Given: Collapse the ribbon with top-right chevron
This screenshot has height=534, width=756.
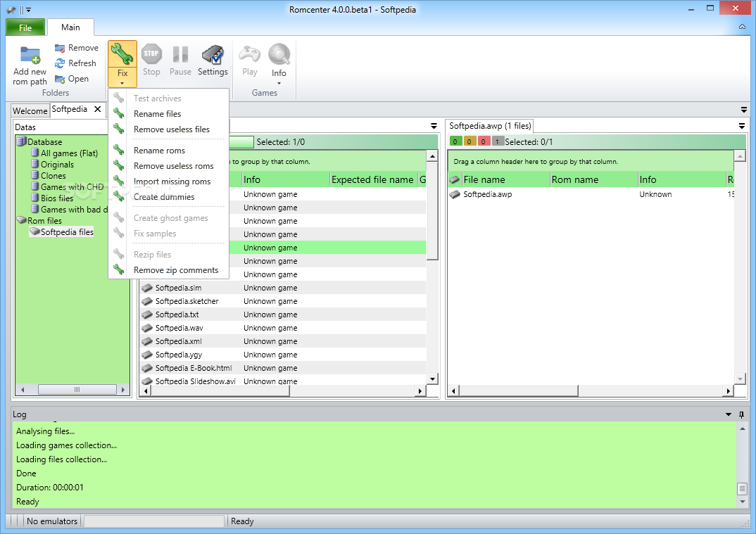Looking at the screenshot, I should tap(742, 27).
